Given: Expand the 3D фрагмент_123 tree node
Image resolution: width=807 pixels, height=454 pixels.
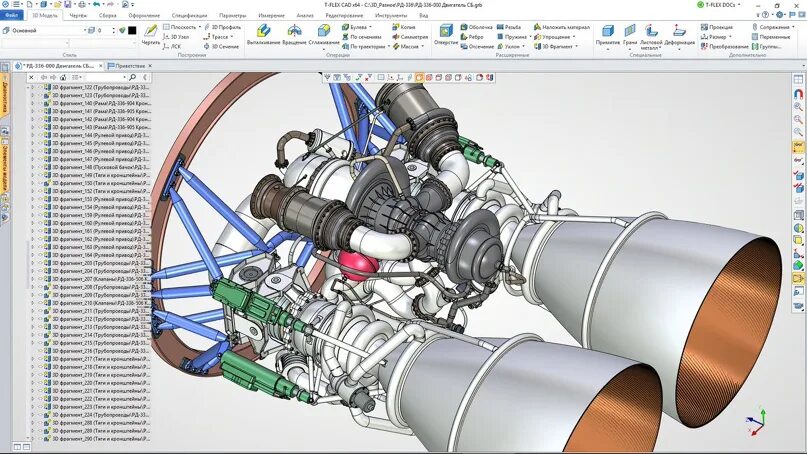Looking at the screenshot, I should pyautogui.click(x=32, y=95).
